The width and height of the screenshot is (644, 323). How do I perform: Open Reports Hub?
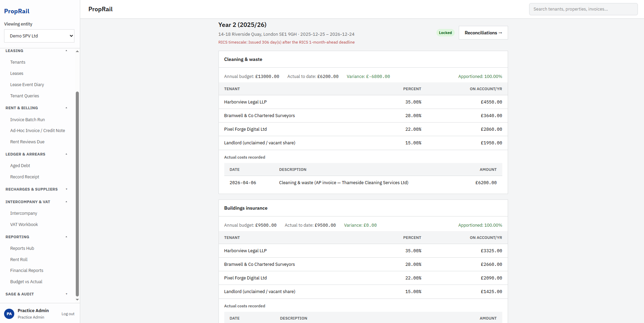tap(22, 248)
